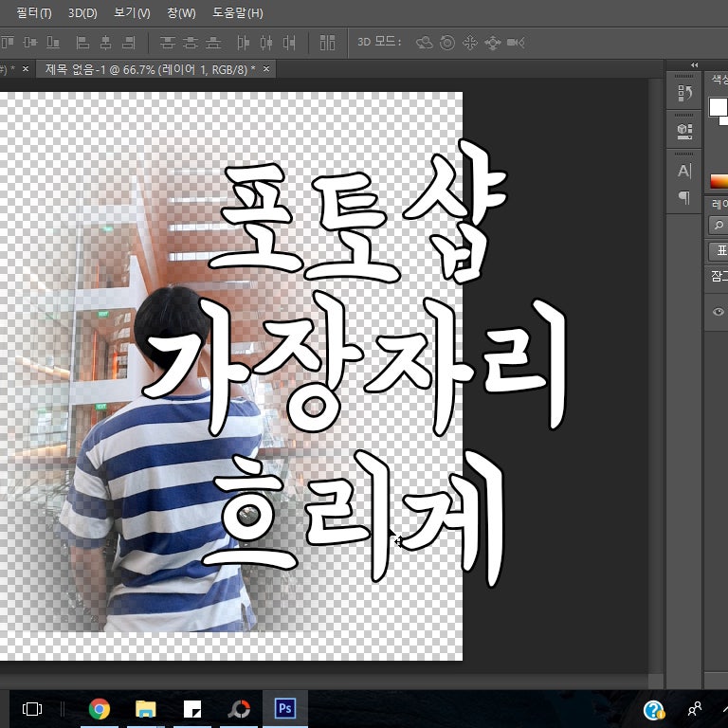Click the help tray icon
728x728 pixels.
[x=654, y=710]
